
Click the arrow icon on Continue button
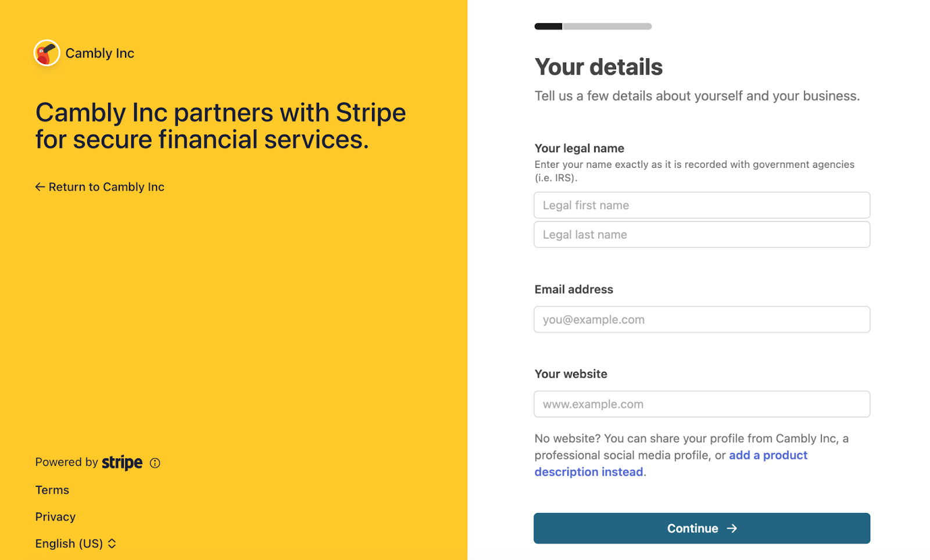click(732, 529)
